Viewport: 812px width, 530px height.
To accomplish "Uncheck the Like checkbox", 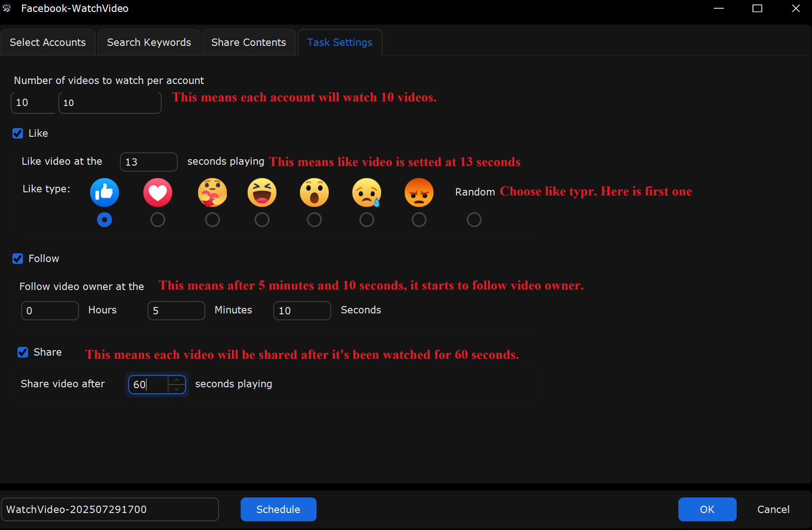I will [x=17, y=134].
